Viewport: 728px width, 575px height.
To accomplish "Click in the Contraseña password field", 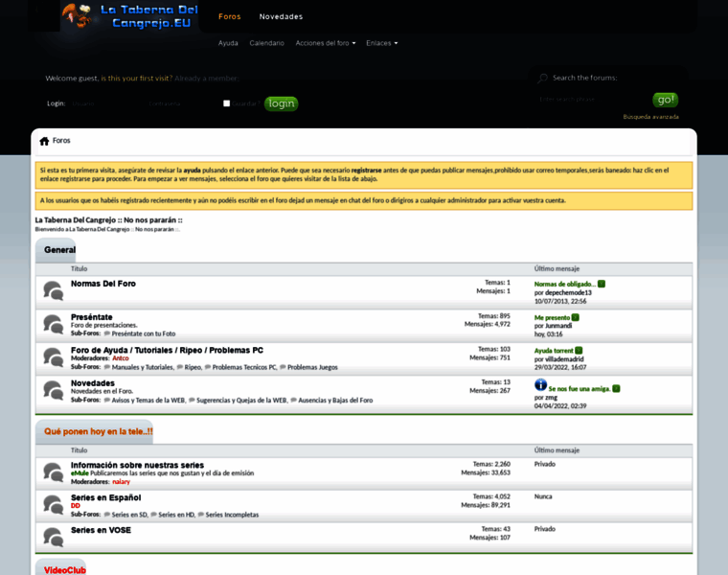I will 183,103.
